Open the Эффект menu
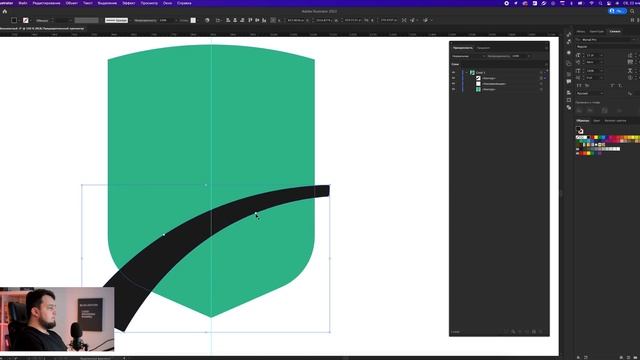 point(129,3)
